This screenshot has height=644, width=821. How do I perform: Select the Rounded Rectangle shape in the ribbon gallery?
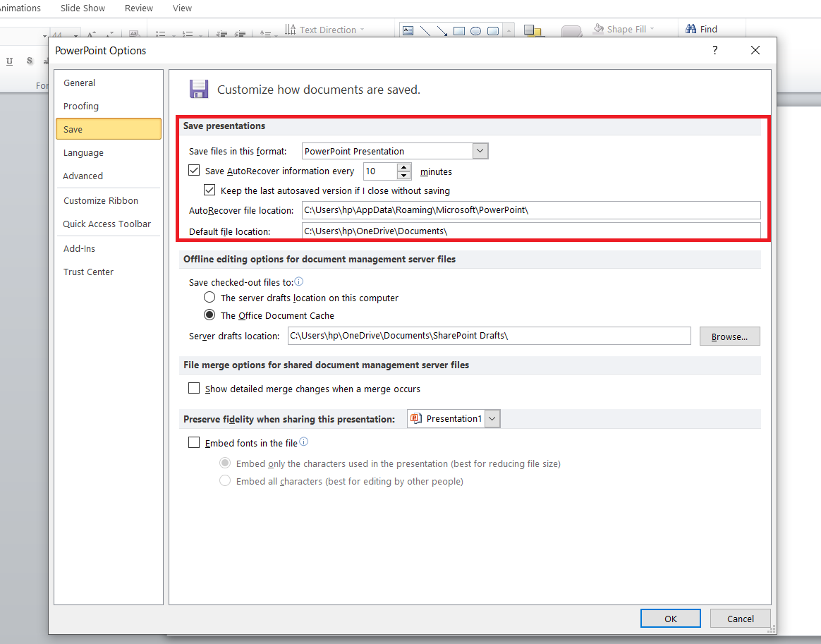point(493,31)
